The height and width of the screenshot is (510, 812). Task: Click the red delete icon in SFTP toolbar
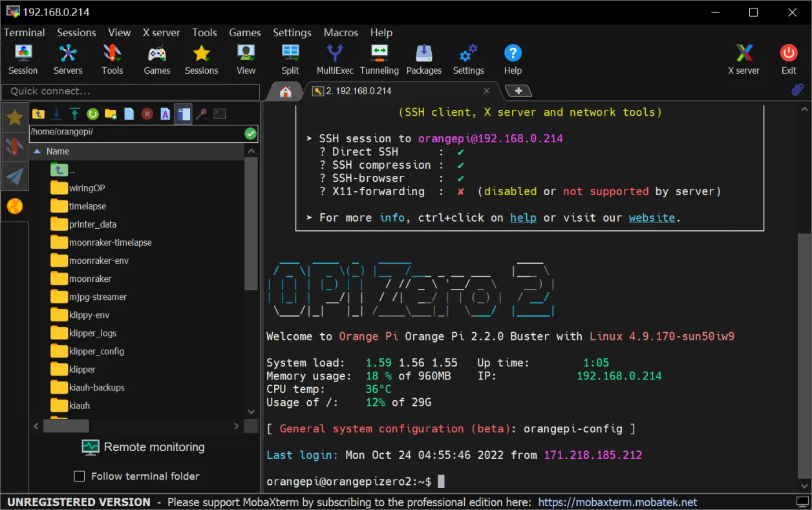coord(147,114)
